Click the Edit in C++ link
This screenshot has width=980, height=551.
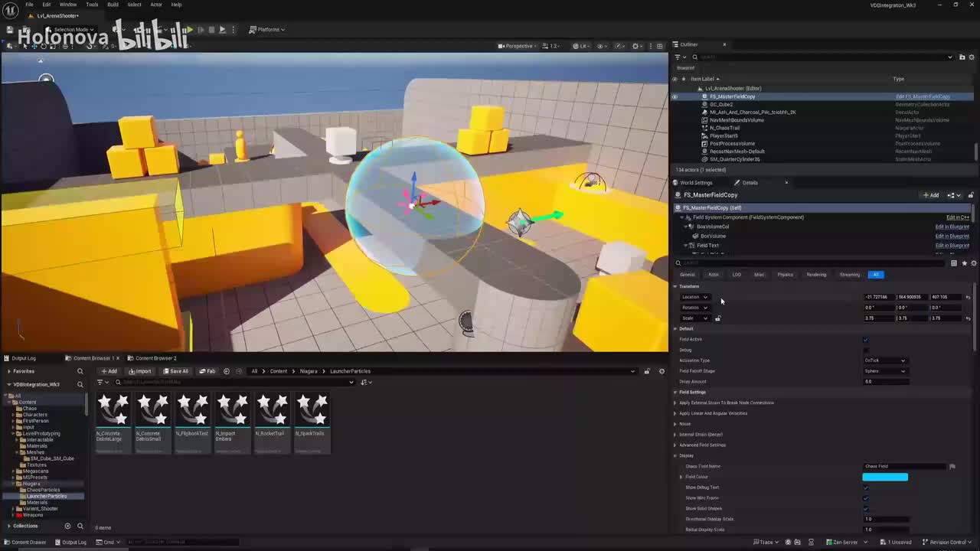957,217
